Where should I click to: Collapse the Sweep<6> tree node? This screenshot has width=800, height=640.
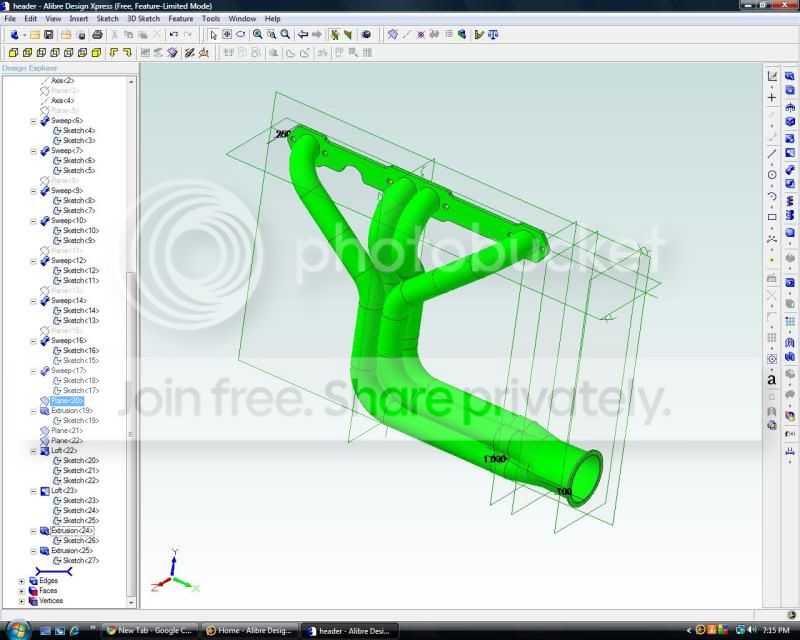pos(33,121)
